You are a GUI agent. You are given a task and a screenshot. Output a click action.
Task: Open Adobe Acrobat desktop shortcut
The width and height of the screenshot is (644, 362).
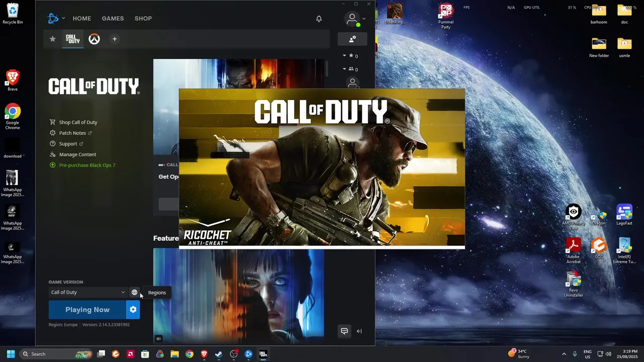coord(574,250)
